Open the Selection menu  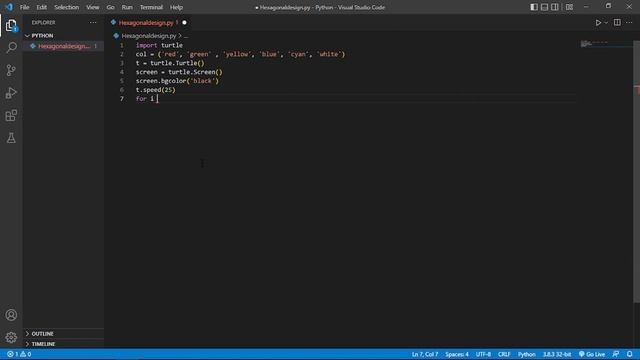(x=67, y=7)
